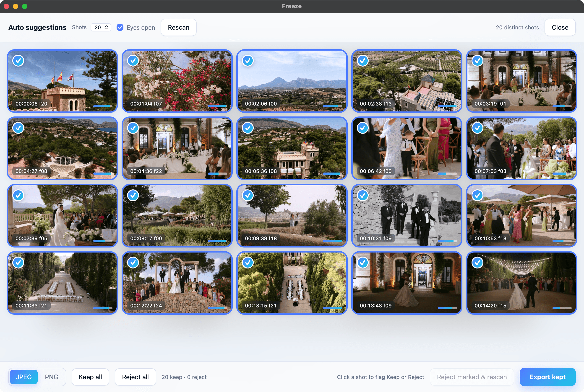Click the 00:10:31 f09 timestamp label
This screenshot has height=392, width=584.
pos(375,238)
